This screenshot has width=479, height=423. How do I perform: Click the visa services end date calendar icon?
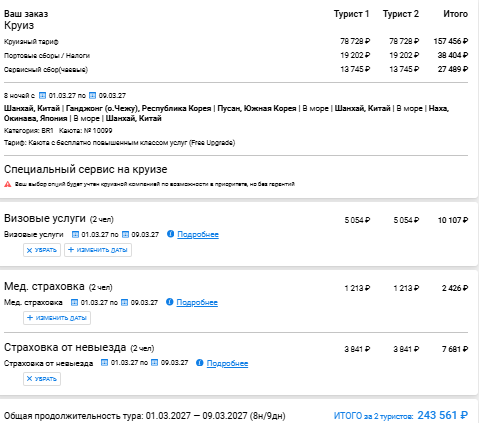pos(125,235)
